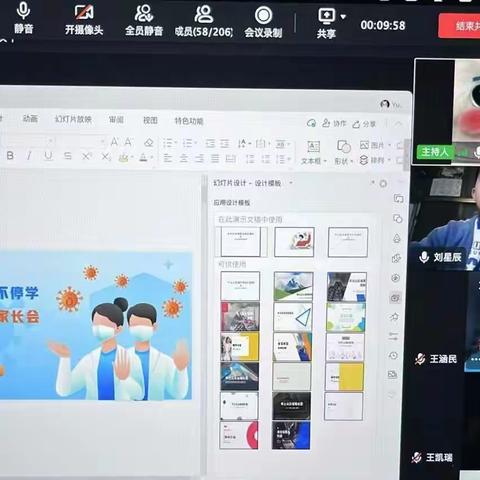This screenshot has width=480, height=480.
Task: Click participant name 王凯瑞
Action: pyautogui.click(x=439, y=457)
